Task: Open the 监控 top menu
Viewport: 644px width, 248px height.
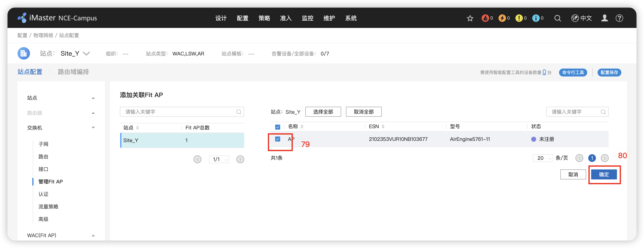Action: (307, 18)
